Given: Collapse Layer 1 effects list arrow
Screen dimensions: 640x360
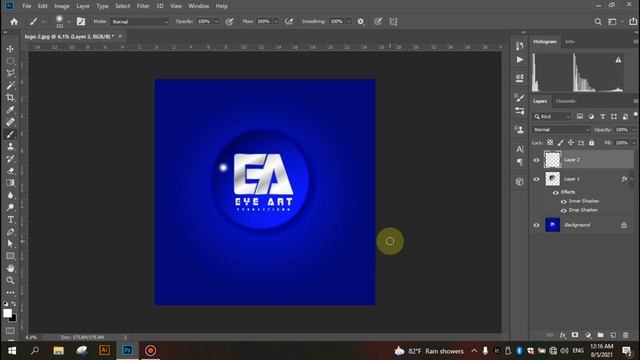Looking at the screenshot, I should [x=631, y=179].
